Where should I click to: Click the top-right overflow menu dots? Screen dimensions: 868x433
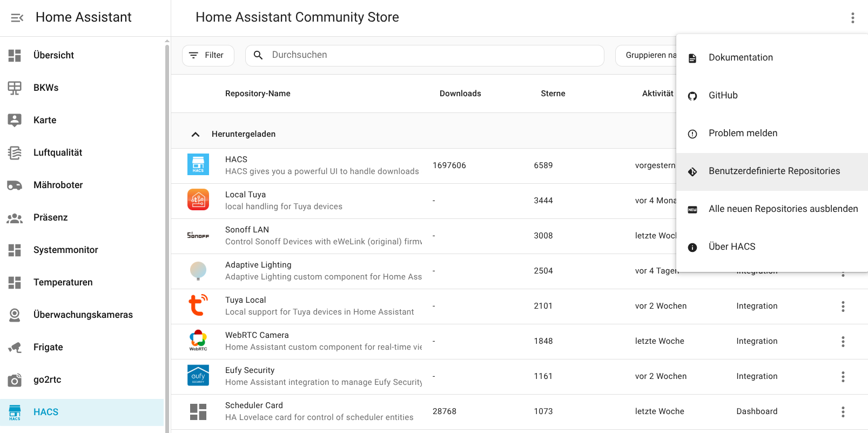click(x=852, y=18)
